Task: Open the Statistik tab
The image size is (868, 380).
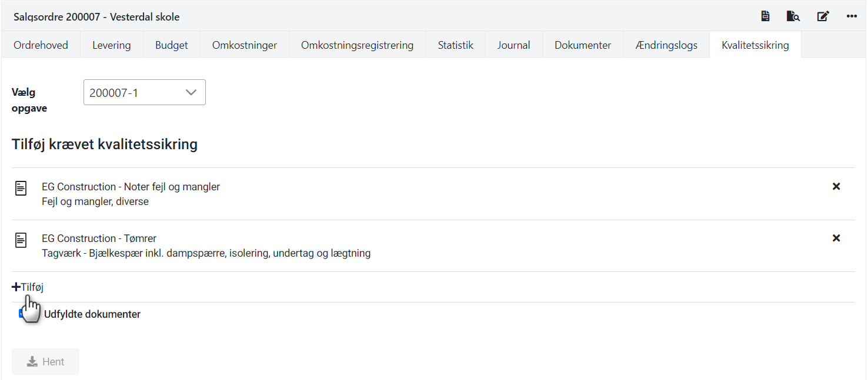Action: 455,45
